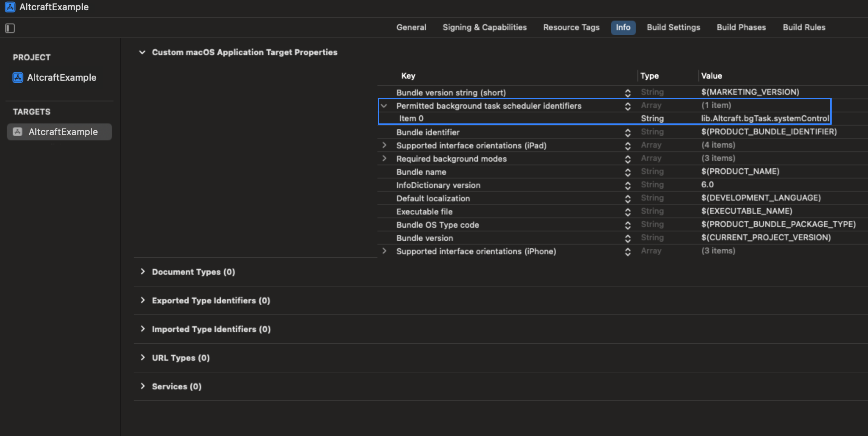Image resolution: width=868 pixels, height=436 pixels.
Task: Select the Bundle version string (short) key
Action: [x=451, y=93]
